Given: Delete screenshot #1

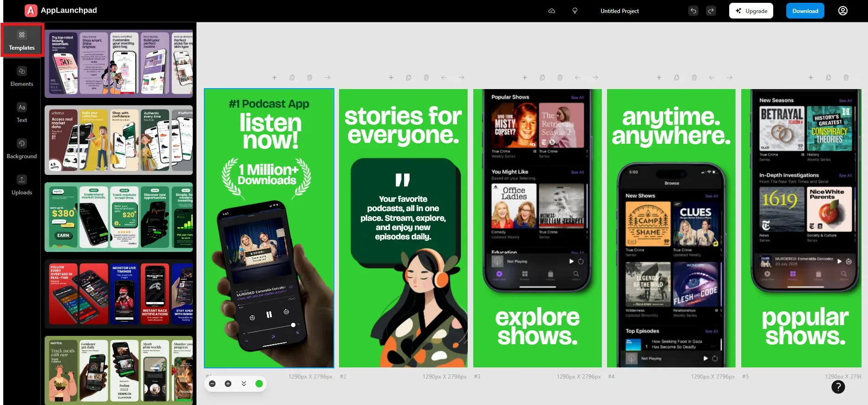Looking at the screenshot, I should 310,77.
